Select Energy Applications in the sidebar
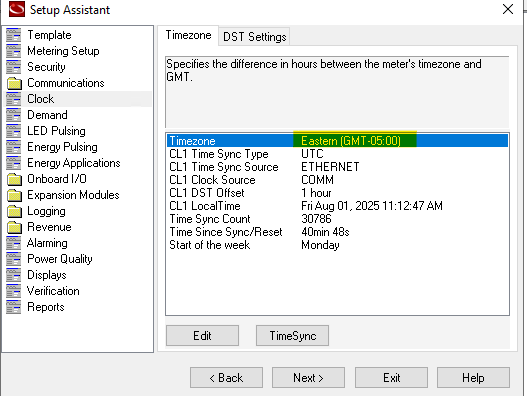Viewport: 527px width, 396px height. pos(74,163)
